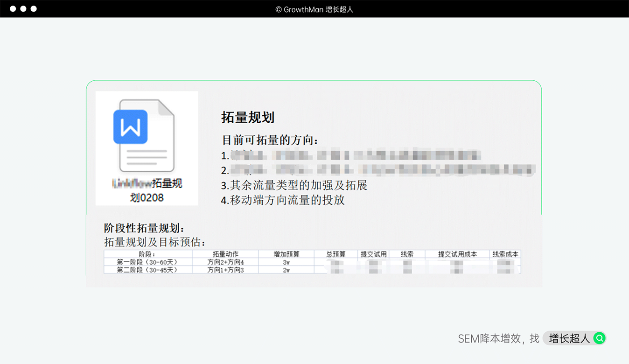The height and width of the screenshot is (364, 629).
Task: Click the blue W logo badge
Action: coord(130,126)
